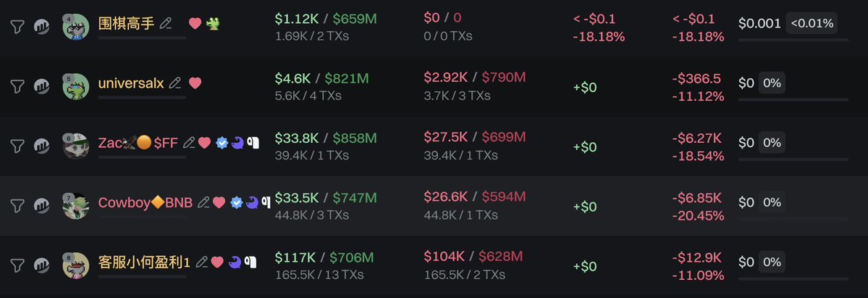Open the universalx trader name link
868x298 pixels.
tap(130, 83)
